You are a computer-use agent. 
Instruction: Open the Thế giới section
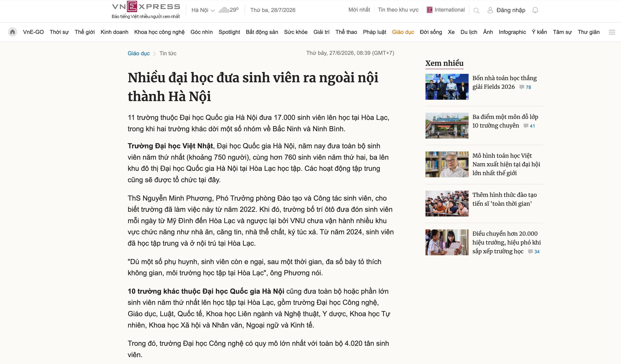pos(84,32)
